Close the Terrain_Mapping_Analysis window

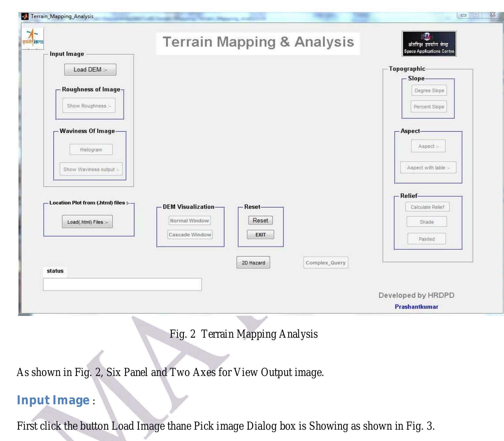pos(492,15)
